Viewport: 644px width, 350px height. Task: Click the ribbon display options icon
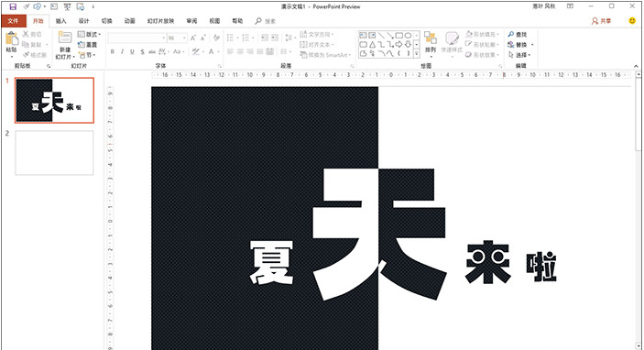tap(570, 6)
